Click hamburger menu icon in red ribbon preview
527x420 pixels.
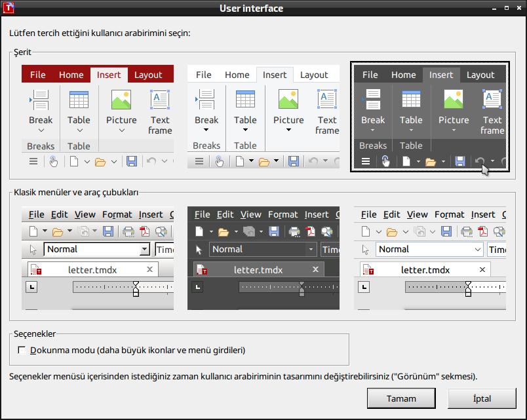[33, 162]
